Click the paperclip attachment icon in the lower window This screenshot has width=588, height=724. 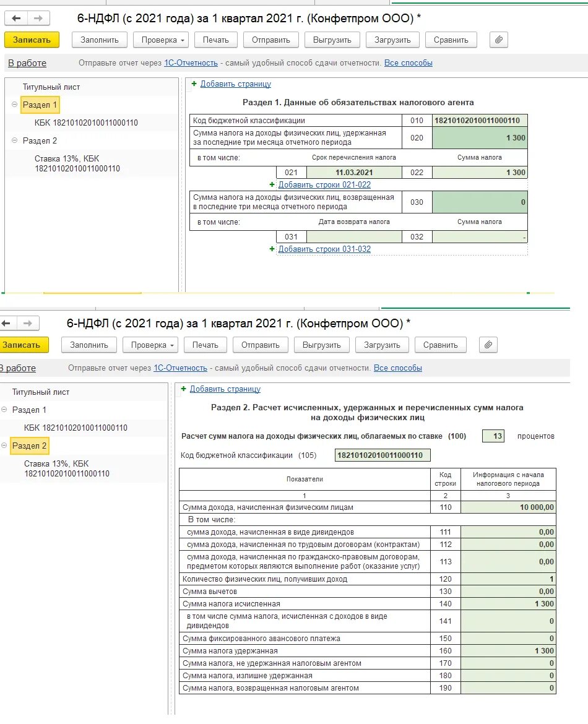488,345
